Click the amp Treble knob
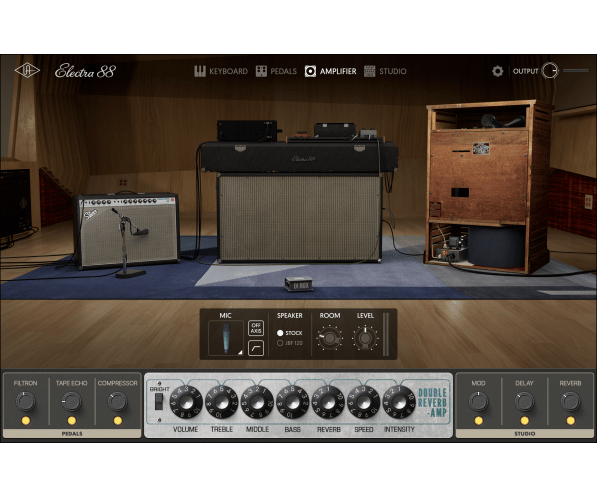Image resolution: width=597 pixels, height=497 pixels. tap(222, 402)
